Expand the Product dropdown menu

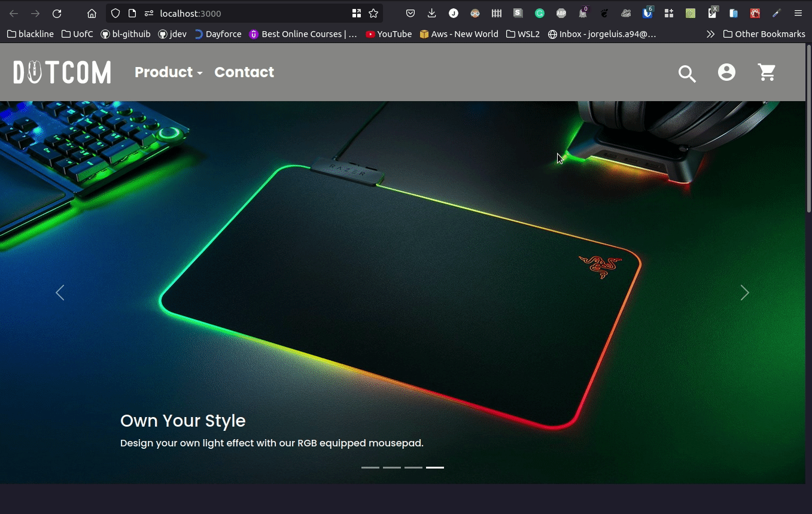[169, 72]
